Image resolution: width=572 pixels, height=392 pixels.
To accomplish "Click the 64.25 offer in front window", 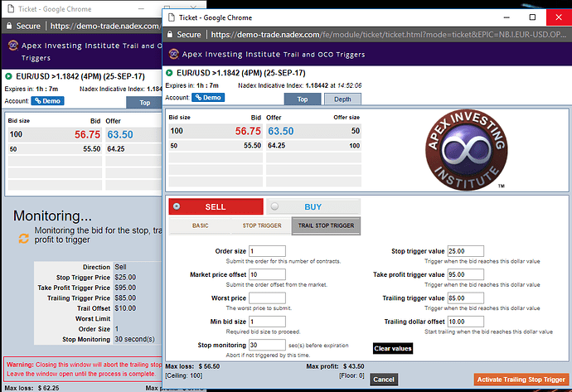I will 277,146.
